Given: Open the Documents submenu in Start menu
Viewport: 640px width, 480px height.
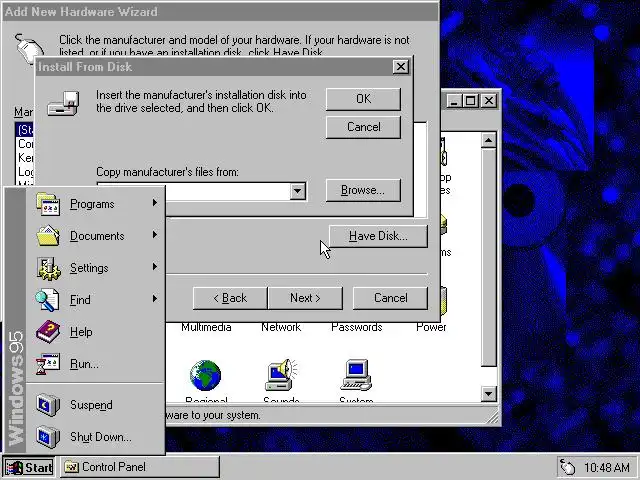Looking at the screenshot, I should (96, 236).
